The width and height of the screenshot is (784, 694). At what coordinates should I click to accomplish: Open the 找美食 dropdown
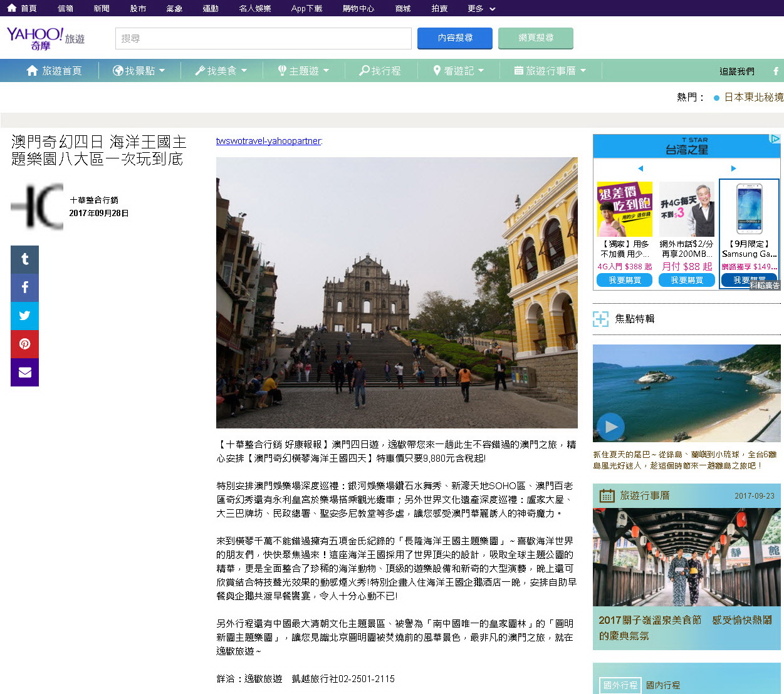221,71
